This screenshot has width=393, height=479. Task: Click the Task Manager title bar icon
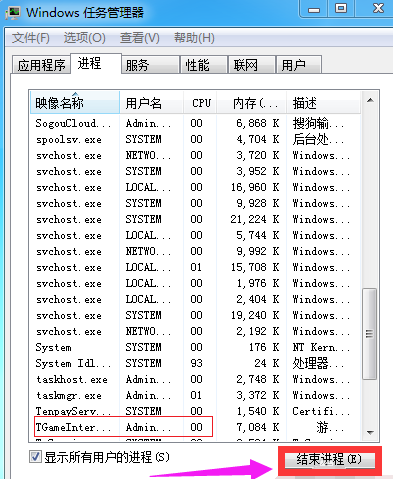(12, 12)
